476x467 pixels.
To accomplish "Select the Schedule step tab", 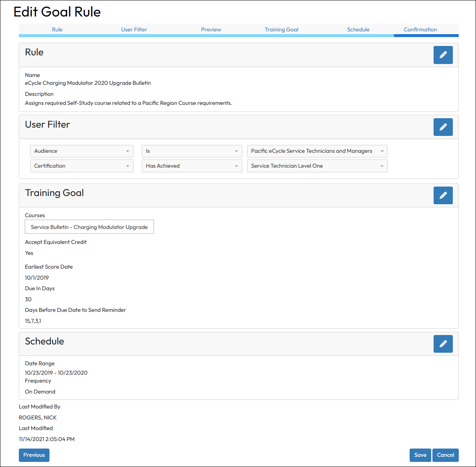I will tap(358, 29).
